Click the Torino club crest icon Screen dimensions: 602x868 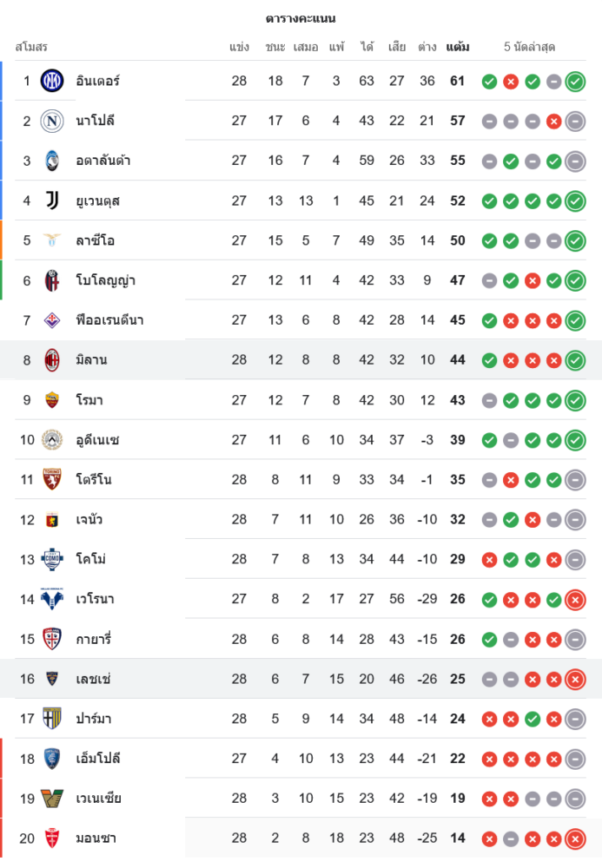click(52, 480)
